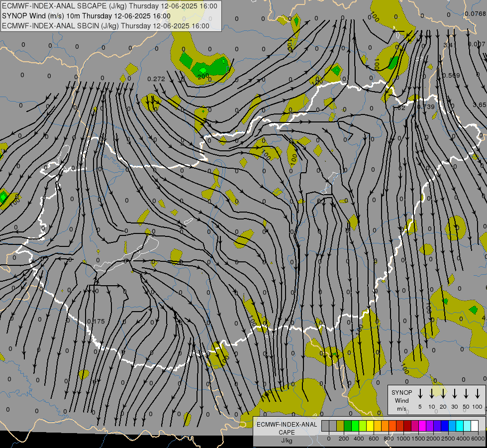Click the SBCIN header line
This screenshot has height=448, width=487.
point(105,26)
